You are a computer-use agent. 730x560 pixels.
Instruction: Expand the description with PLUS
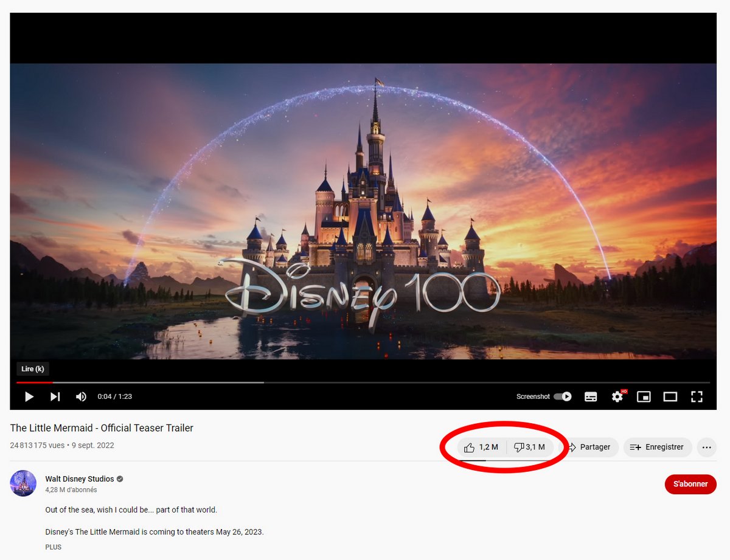tap(54, 547)
